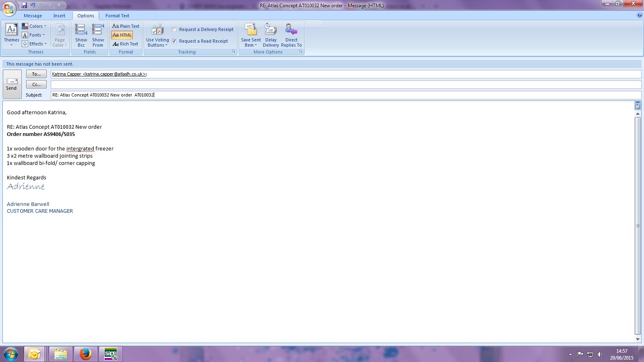Open Delay Delivery options
This screenshot has width=644, height=362.
coord(270,35)
